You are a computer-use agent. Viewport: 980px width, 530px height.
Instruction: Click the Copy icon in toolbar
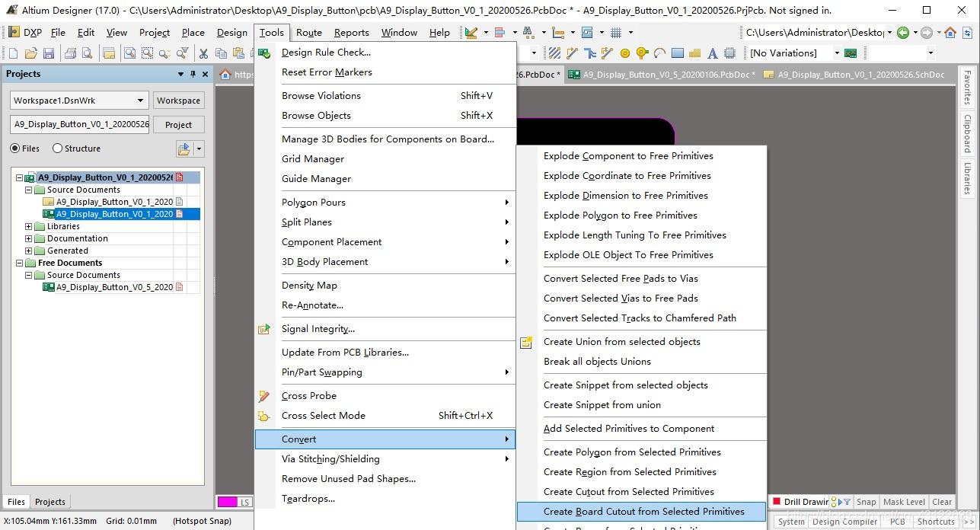[x=221, y=53]
